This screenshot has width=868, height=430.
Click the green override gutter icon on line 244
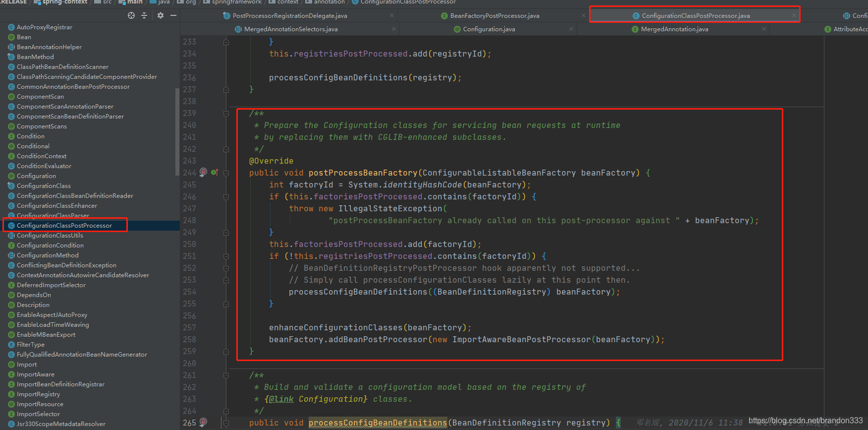215,173
